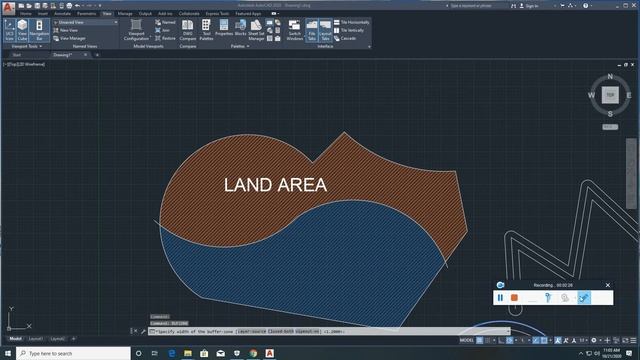640x360 pixels.
Task: Click the Sign In link
Action: (529, 6)
